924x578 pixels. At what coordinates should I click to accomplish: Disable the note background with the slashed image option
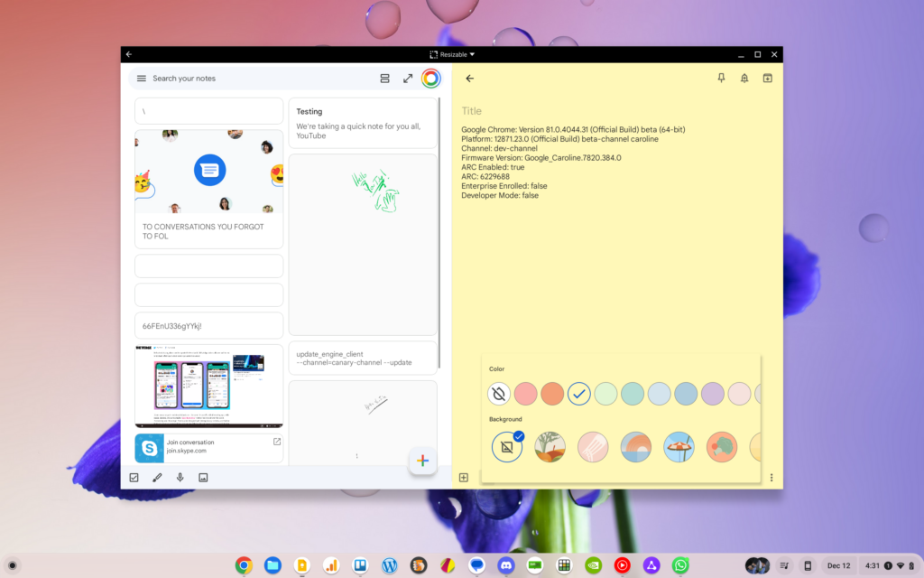pyautogui.click(x=506, y=447)
